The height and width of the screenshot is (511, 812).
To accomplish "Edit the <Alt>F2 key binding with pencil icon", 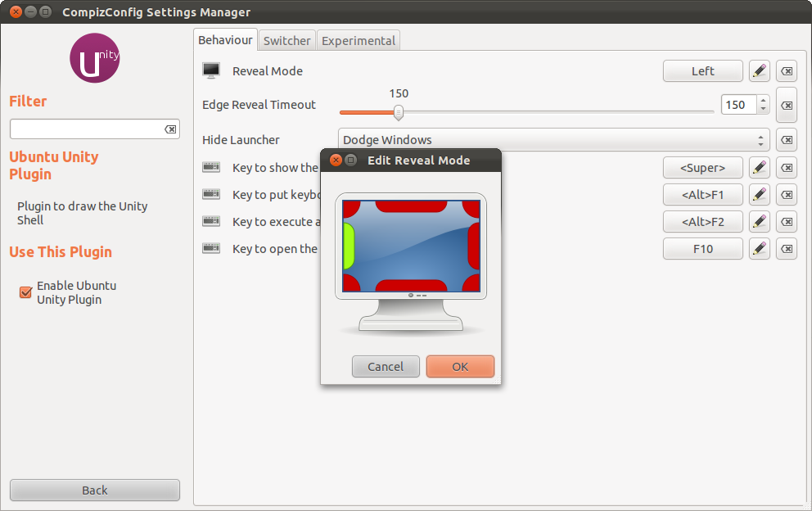I will (759, 222).
